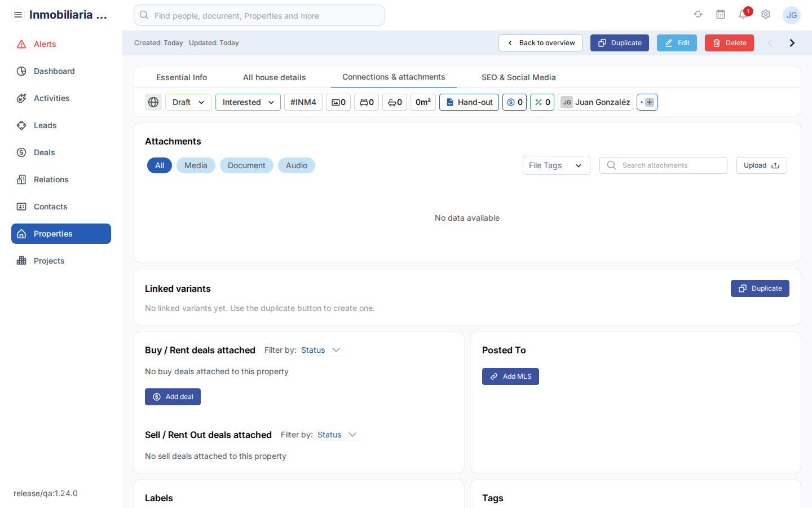The image size is (812, 508).
Task: Switch to the Essential Info tab
Action: 182,77
